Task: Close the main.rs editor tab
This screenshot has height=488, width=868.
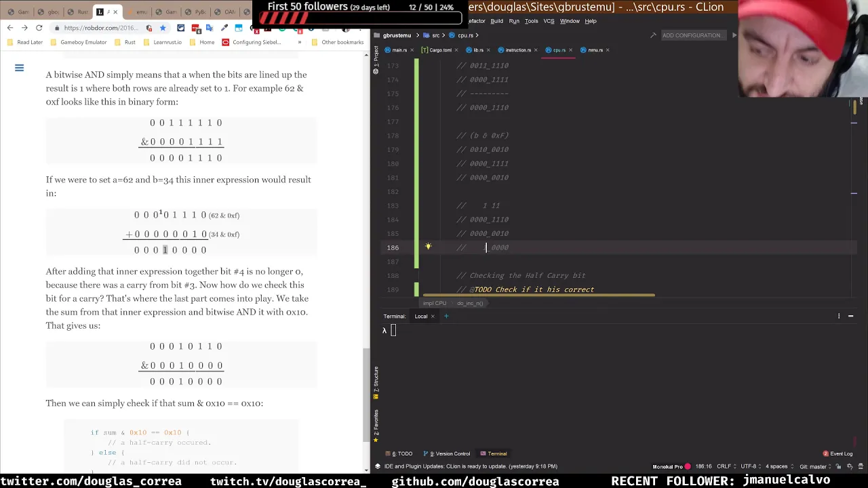Action: click(412, 49)
